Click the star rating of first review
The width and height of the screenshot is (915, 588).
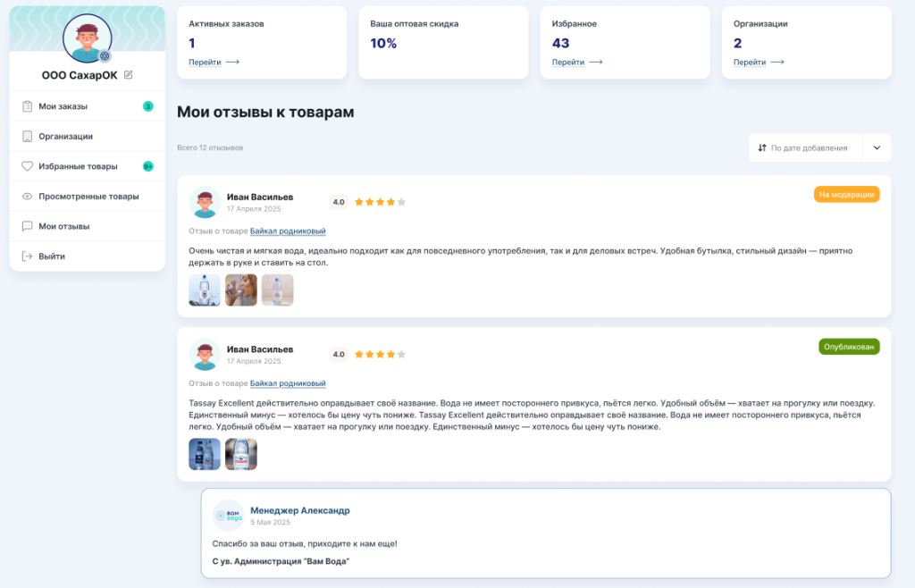point(380,202)
